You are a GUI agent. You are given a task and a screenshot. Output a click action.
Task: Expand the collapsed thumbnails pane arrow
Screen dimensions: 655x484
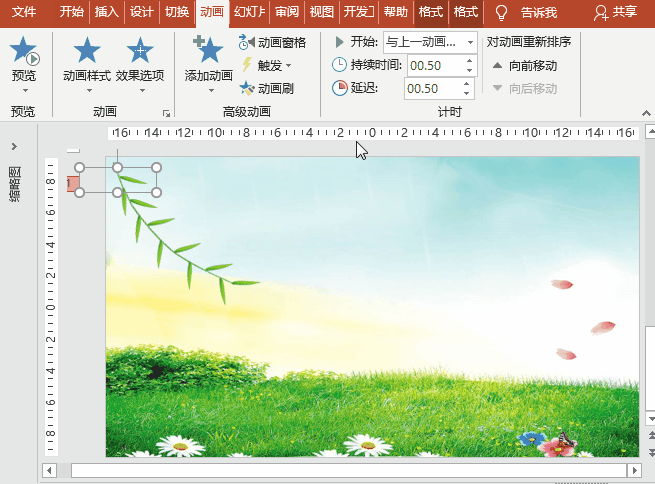(x=14, y=146)
